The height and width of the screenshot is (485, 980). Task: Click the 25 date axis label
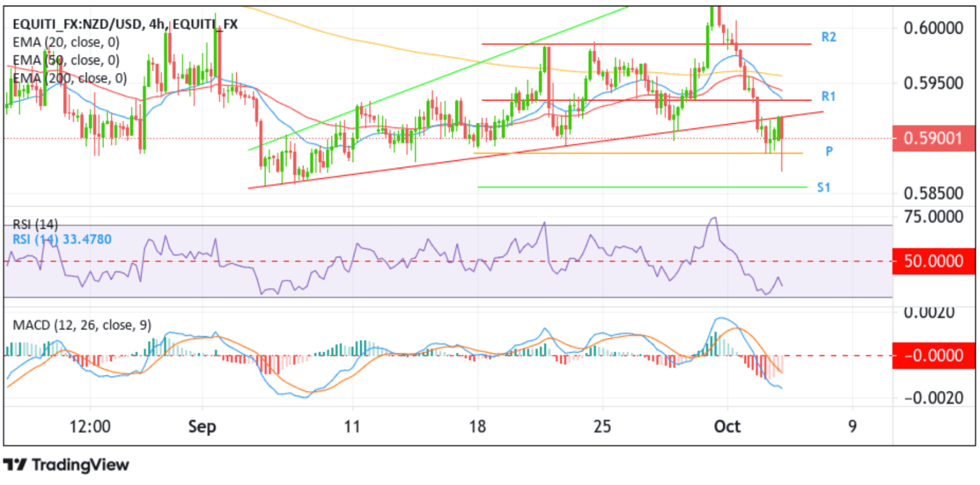(x=601, y=427)
